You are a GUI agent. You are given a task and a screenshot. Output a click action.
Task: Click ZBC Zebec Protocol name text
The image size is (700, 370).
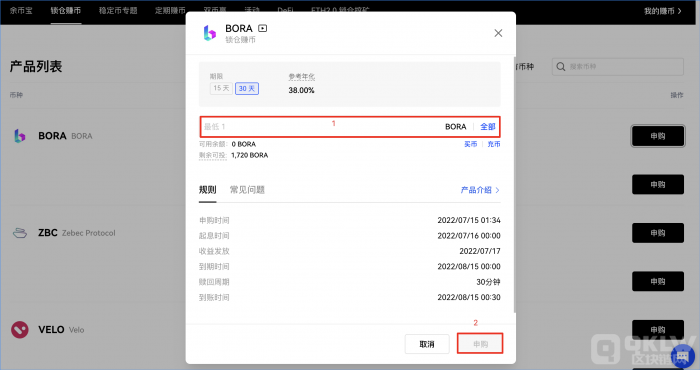coord(77,233)
